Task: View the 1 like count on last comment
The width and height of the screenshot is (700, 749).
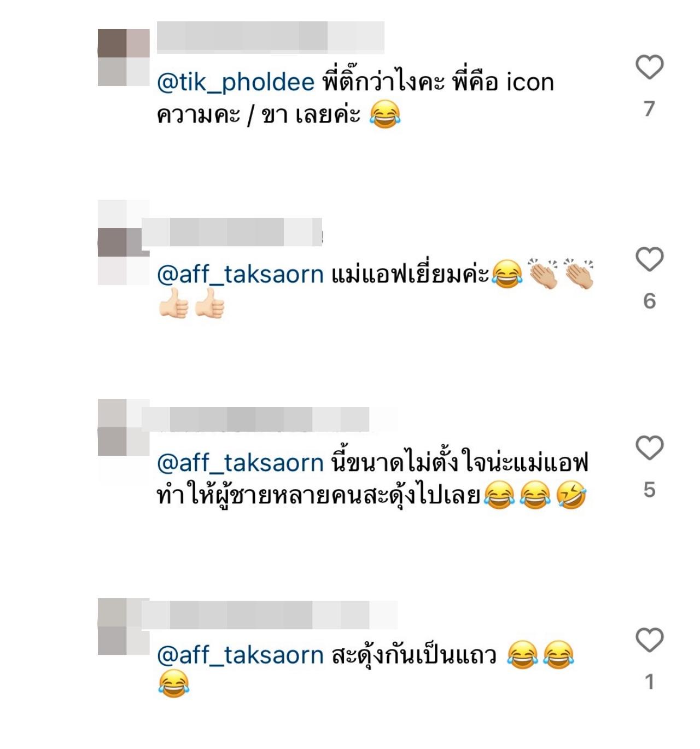Action: 649,682
